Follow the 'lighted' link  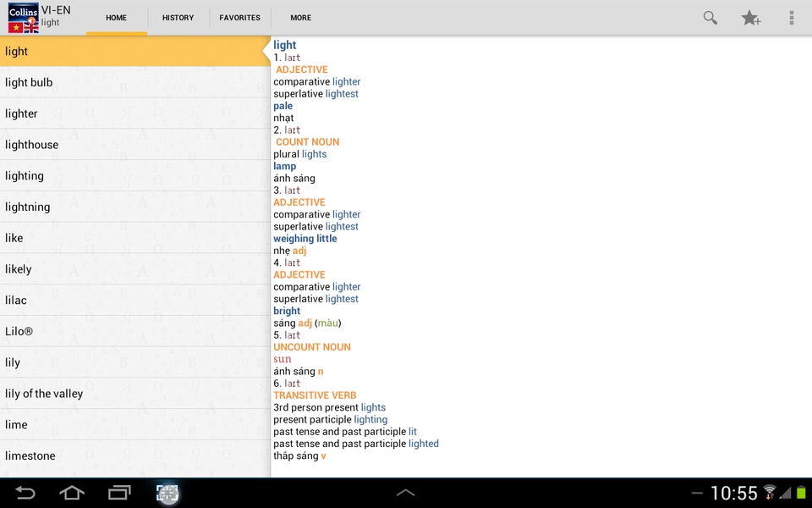click(x=424, y=444)
